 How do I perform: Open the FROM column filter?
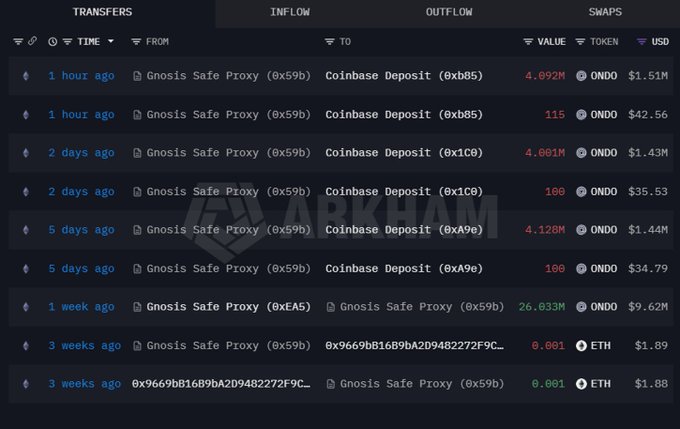[136, 42]
